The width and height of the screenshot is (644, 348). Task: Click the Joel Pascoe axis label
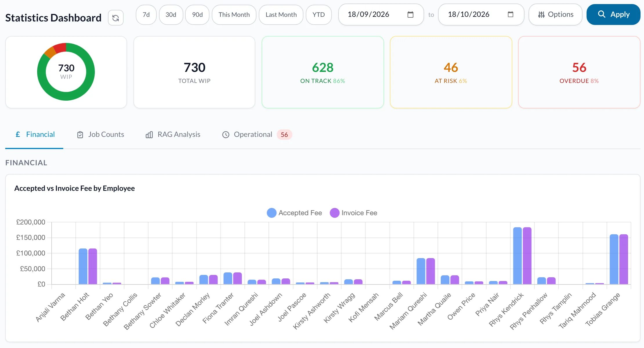(x=292, y=307)
